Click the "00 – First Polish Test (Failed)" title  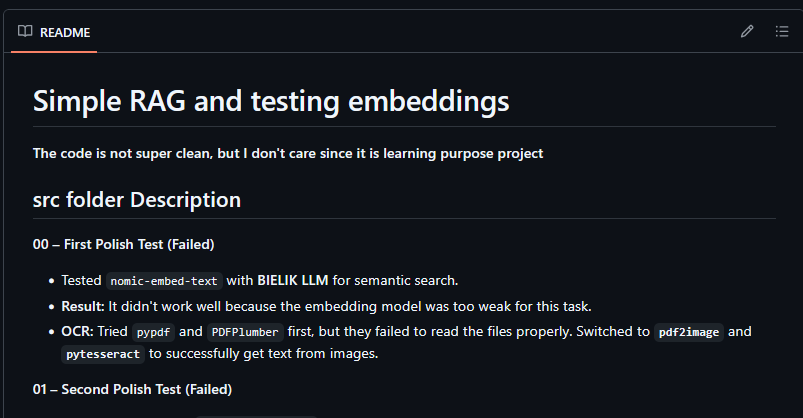[x=123, y=244]
